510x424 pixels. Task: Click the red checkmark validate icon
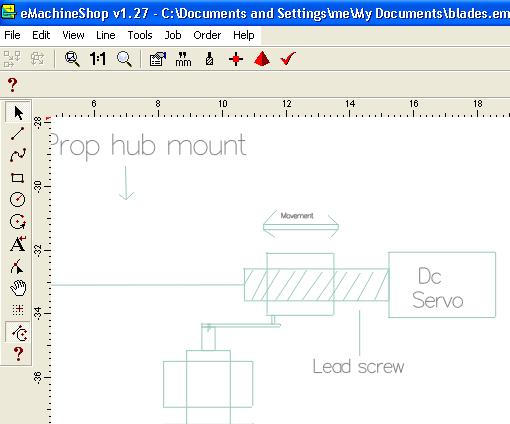(288, 59)
